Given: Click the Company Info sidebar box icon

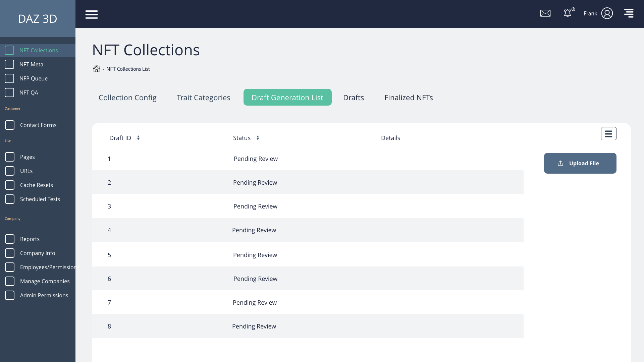Looking at the screenshot, I should point(10,253).
